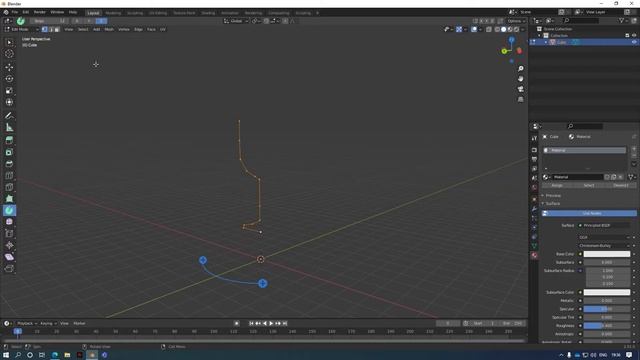Open the Render menu
The height and width of the screenshot is (360, 640).
tap(40, 12)
